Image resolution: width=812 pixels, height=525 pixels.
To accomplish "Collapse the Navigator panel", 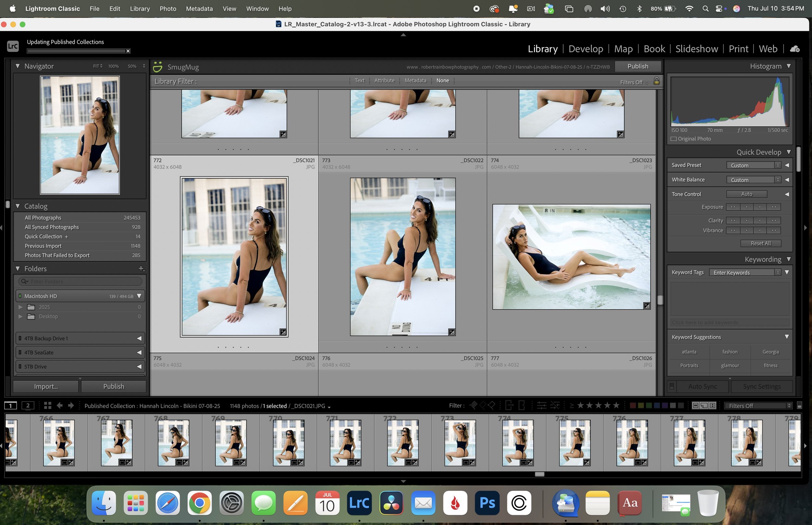I will [18, 66].
